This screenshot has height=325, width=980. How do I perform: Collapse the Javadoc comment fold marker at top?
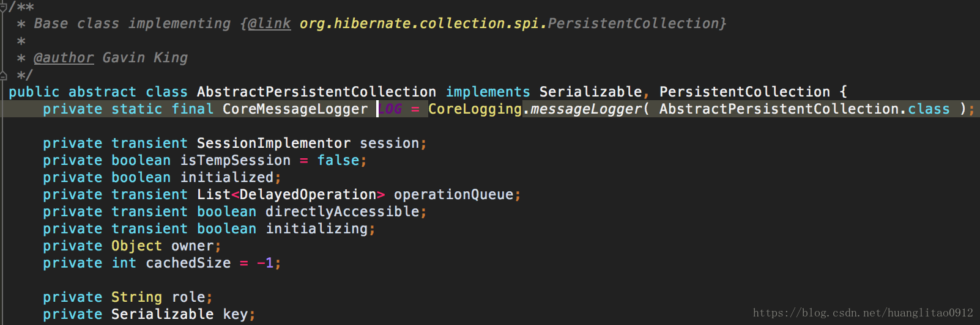tap(3, 7)
